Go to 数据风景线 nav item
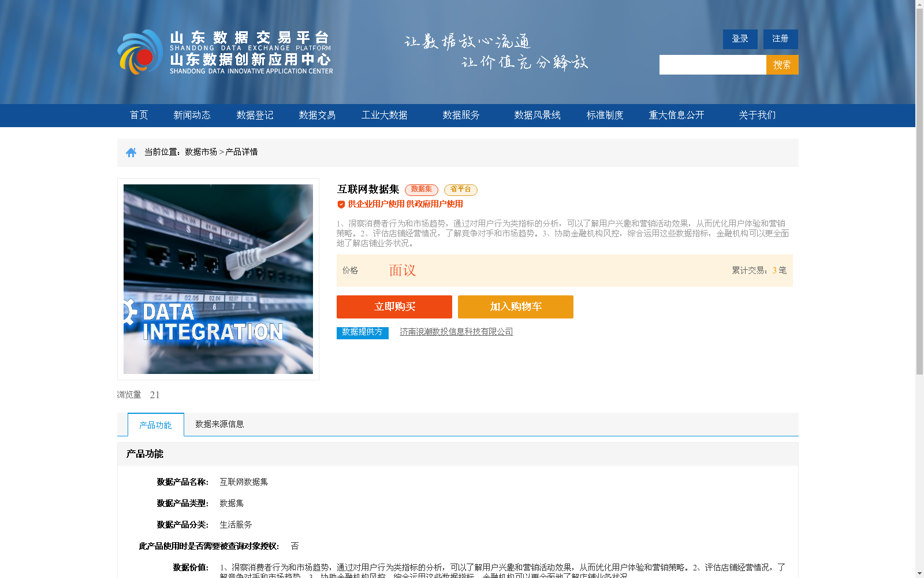Screen dimensions: 924x578 tap(538, 115)
